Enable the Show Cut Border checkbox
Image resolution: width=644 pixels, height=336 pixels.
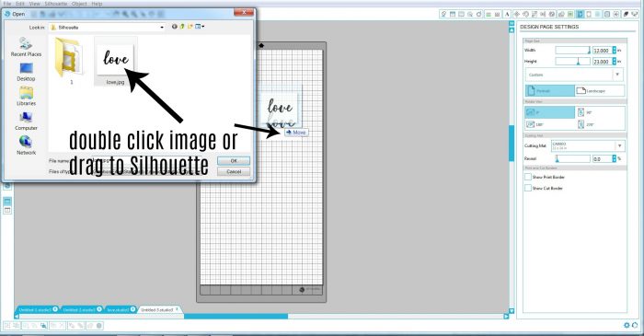528,188
